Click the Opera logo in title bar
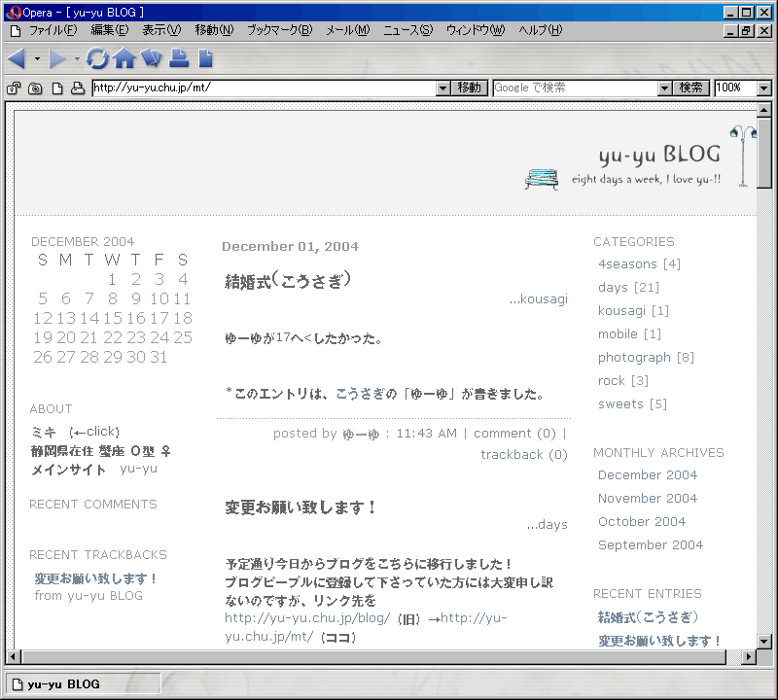Image resolution: width=778 pixels, height=700 pixels. [x=14, y=13]
